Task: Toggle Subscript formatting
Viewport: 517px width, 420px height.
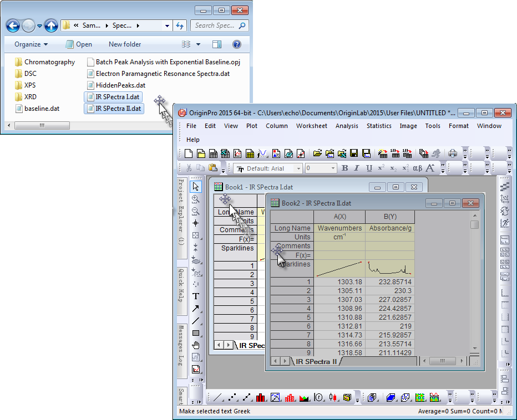Action: point(393,168)
